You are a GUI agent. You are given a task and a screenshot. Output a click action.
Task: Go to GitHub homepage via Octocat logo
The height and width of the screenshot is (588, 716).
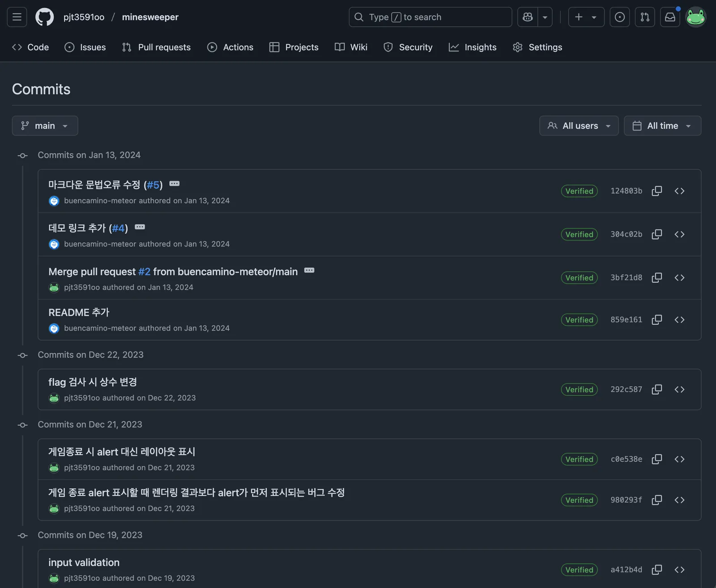tap(44, 17)
